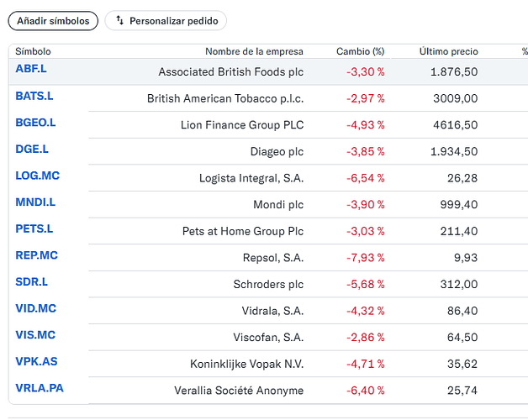Screen dimensions: 528x420
Task: Click the sort arrows icon beside Personalizar pedido
Action: pyautogui.click(x=119, y=20)
